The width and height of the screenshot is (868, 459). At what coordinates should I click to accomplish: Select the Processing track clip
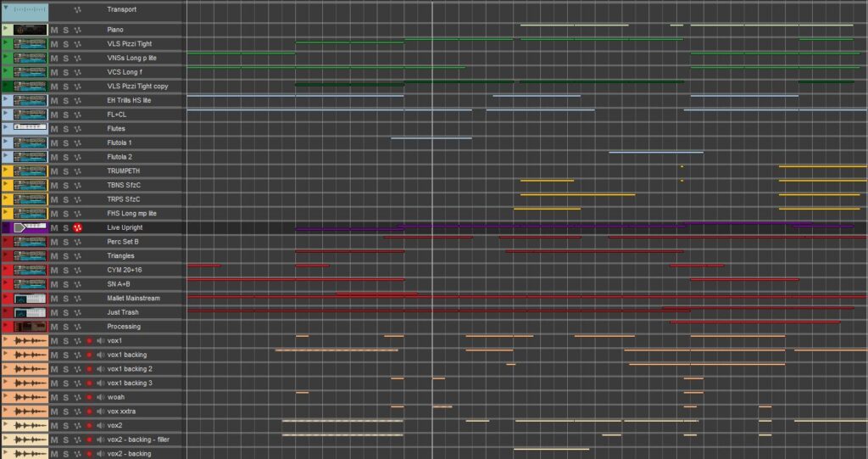pyautogui.click(x=755, y=322)
